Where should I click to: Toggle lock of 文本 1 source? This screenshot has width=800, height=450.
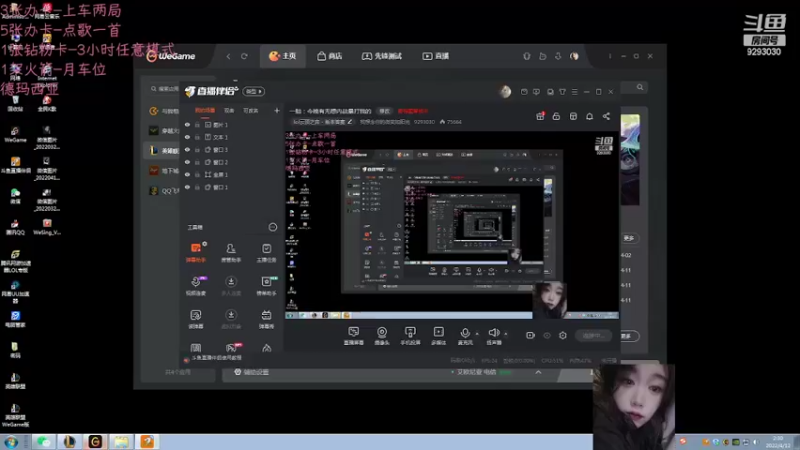pos(197,137)
